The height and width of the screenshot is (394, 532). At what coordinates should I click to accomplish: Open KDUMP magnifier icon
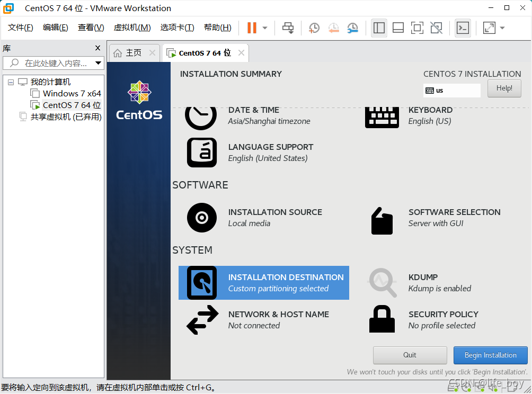pos(383,282)
